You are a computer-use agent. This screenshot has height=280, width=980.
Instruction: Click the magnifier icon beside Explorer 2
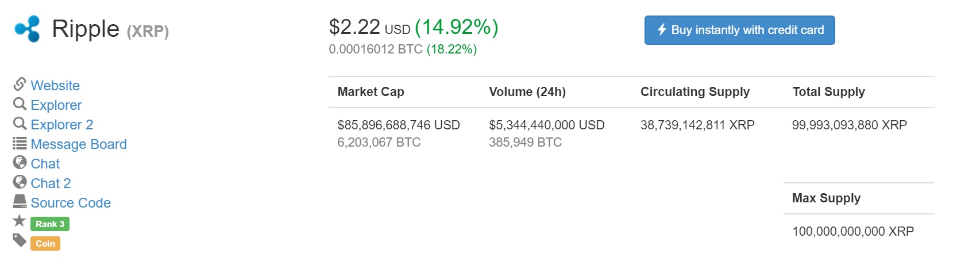point(20,124)
